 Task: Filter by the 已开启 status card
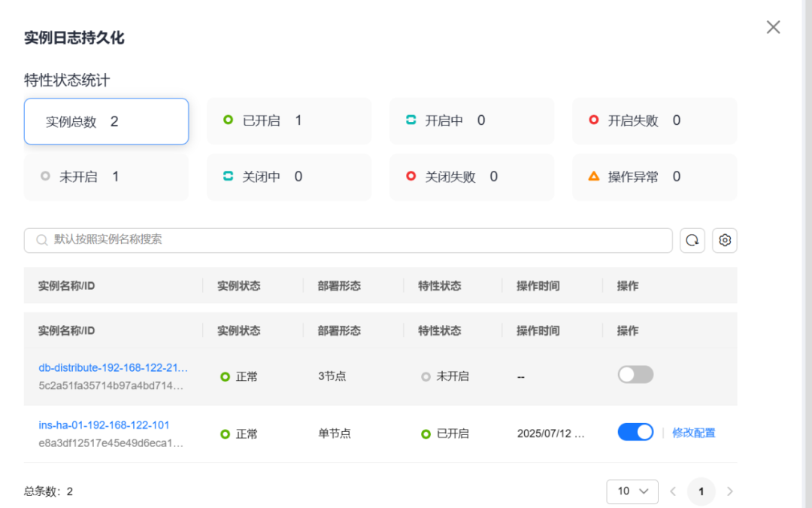289,121
